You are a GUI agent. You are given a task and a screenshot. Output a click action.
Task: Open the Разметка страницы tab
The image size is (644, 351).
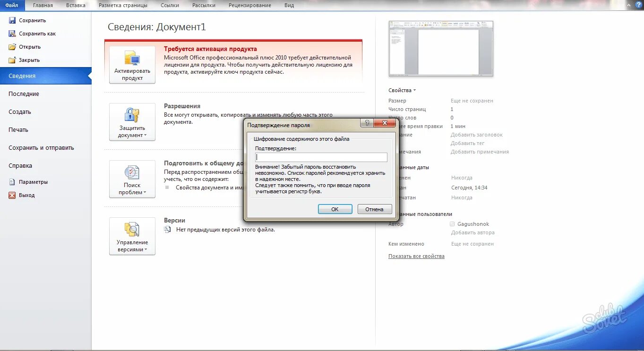point(123,5)
